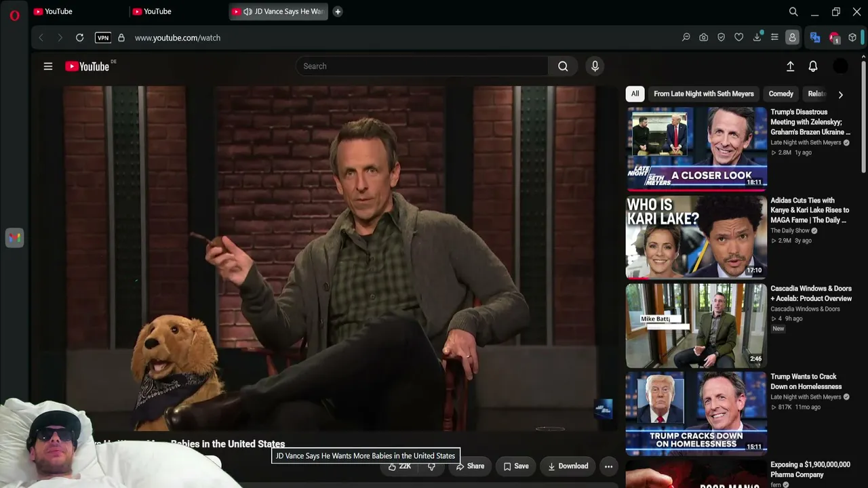868x488 pixels.
Task: Open the extensions cube icon
Action: (852, 38)
